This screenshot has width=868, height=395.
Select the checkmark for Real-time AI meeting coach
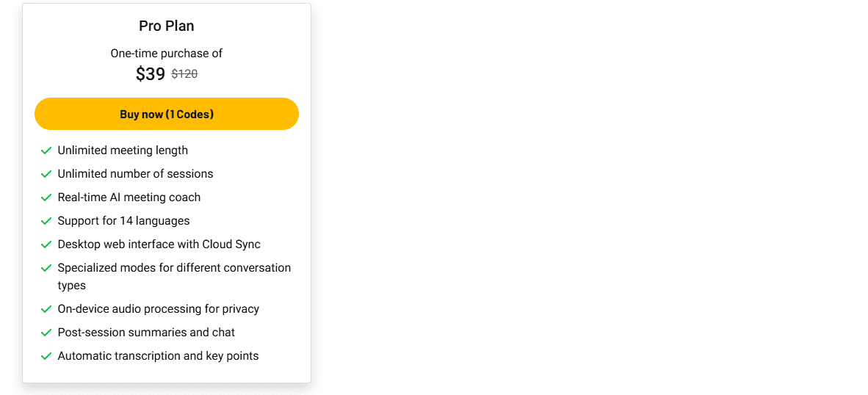click(x=46, y=197)
